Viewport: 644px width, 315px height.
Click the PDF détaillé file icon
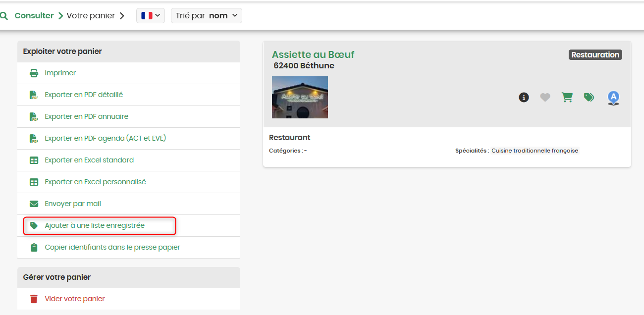34,95
